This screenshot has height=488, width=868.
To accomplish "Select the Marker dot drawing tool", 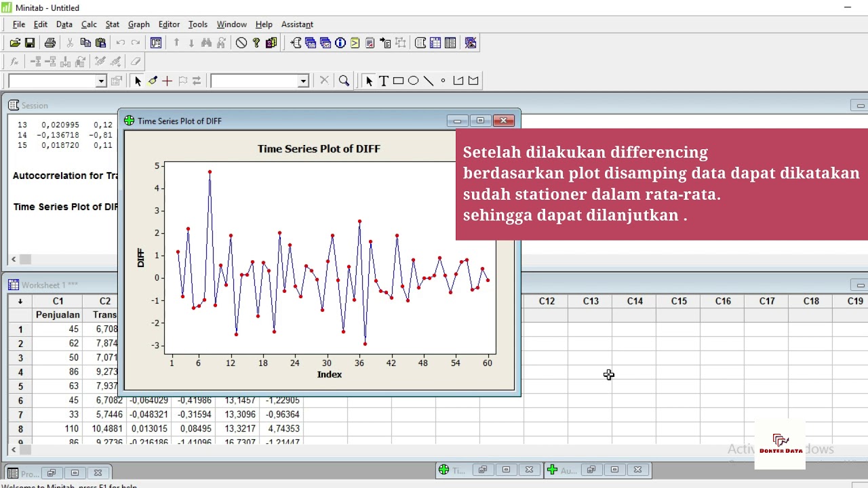I will pos(443,81).
